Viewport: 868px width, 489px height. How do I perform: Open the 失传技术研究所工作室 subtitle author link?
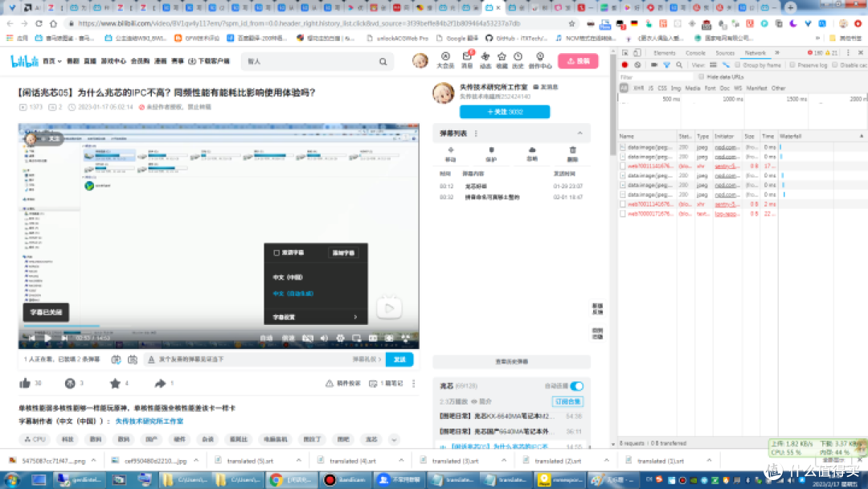point(149,421)
